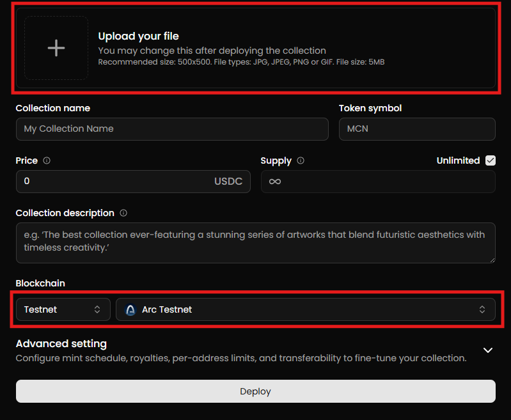Click the info icon beside Supply
The width and height of the screenshot is (511, 420).
[x=301, y=160]
